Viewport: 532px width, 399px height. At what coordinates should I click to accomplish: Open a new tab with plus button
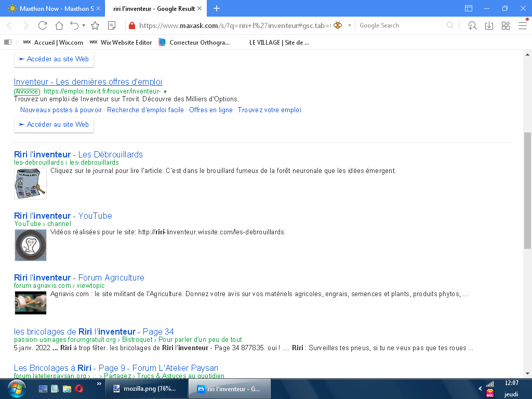(217, 8)
